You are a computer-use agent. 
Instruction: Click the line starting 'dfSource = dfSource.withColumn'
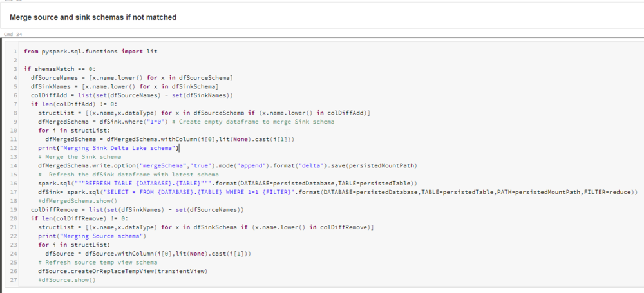coord(148,254)
